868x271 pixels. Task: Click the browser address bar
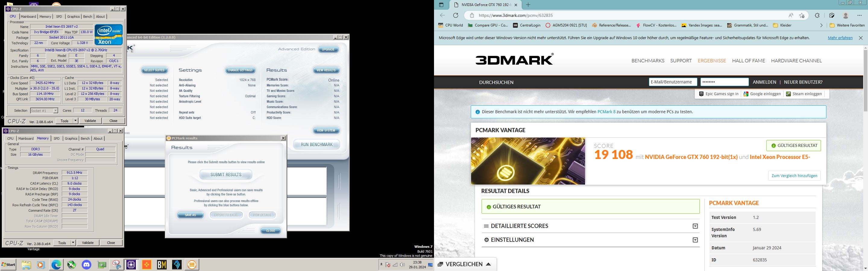630,15
